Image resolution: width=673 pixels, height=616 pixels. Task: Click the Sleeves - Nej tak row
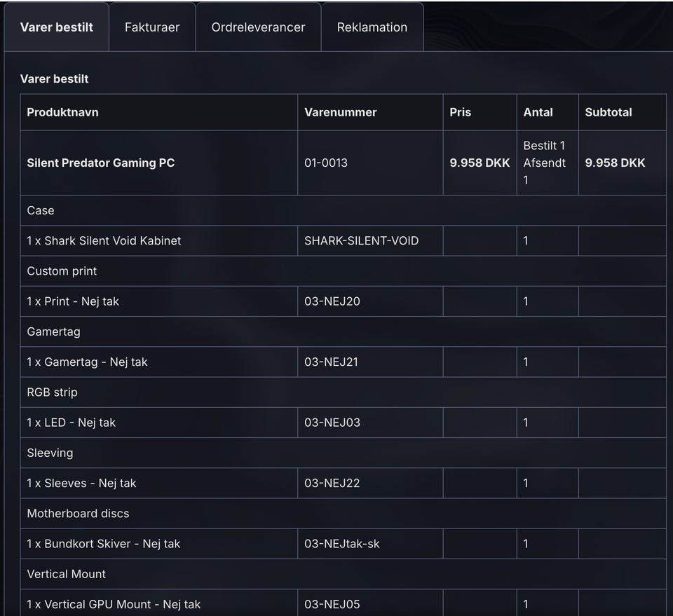point(81,483)
